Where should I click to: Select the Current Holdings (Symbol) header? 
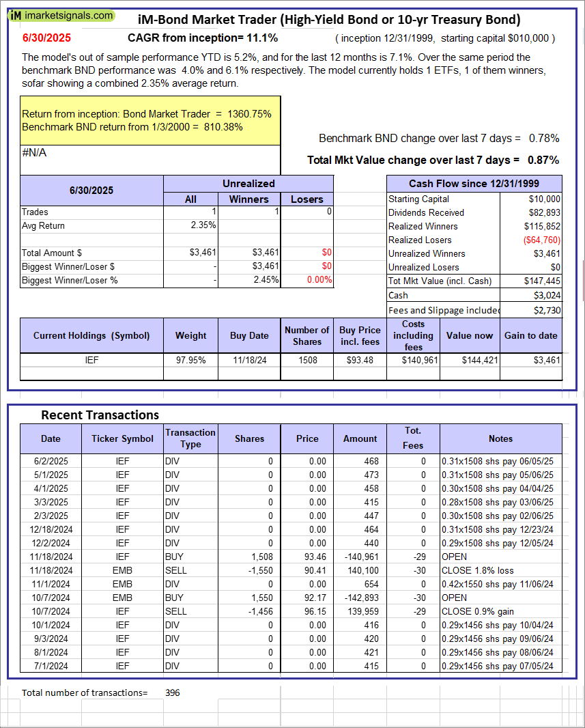(x=91, y=335)
